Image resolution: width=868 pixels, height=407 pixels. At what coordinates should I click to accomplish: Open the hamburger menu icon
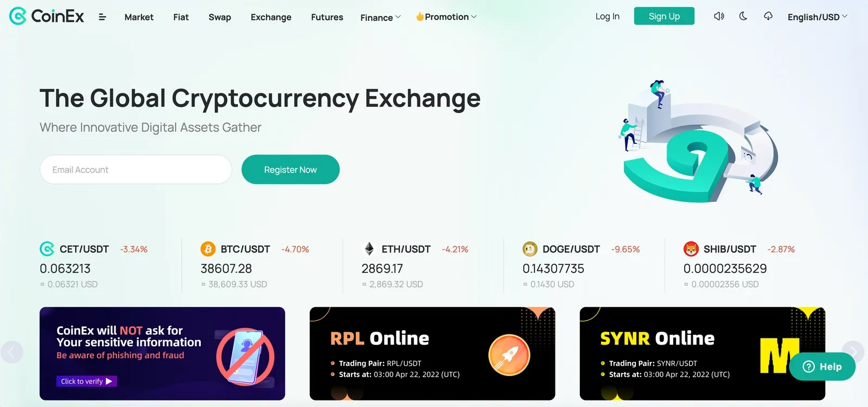click(x=102, y=17)
